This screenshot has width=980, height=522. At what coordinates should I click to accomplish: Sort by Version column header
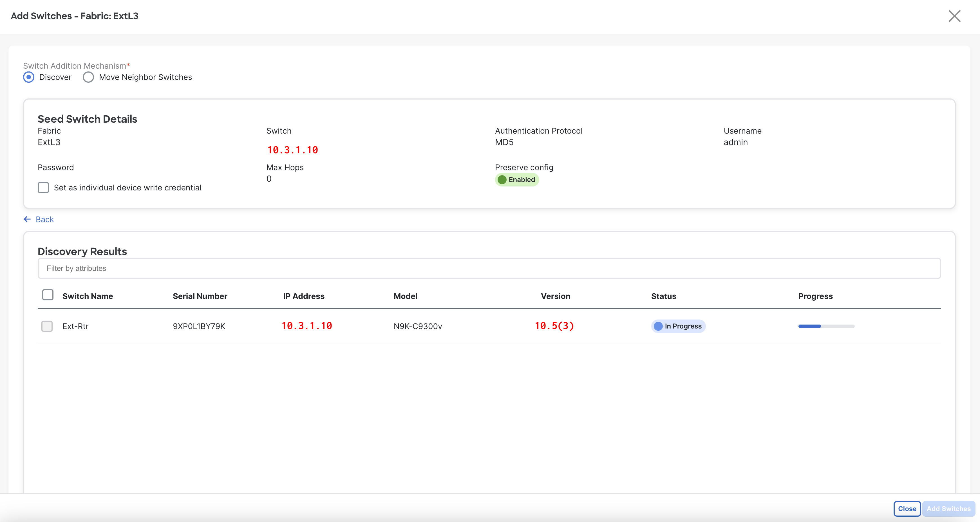point(555,296)
